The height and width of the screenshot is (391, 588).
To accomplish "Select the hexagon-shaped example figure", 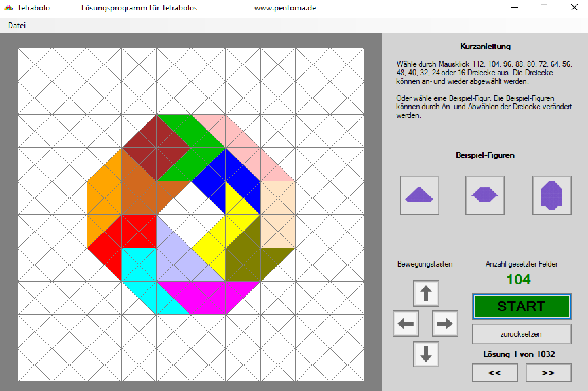I will 485,195.
